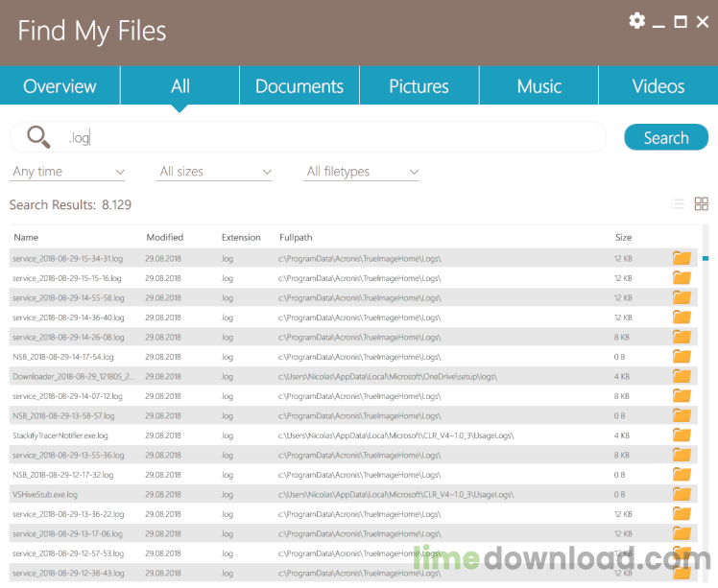The height and width of the screenshot is (588, 718).
Task: Switch to list view layout icon
Action: (678, 203)
